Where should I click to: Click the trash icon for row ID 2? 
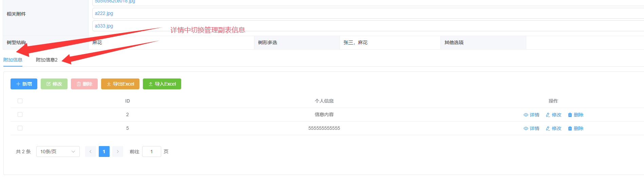pyautogui.click(x=570, y=115)
